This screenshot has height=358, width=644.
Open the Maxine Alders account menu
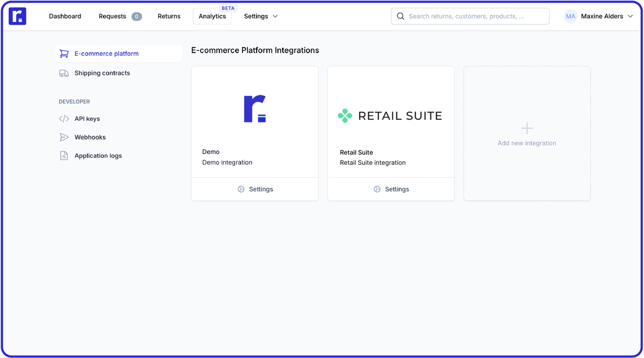coord(599,16)
